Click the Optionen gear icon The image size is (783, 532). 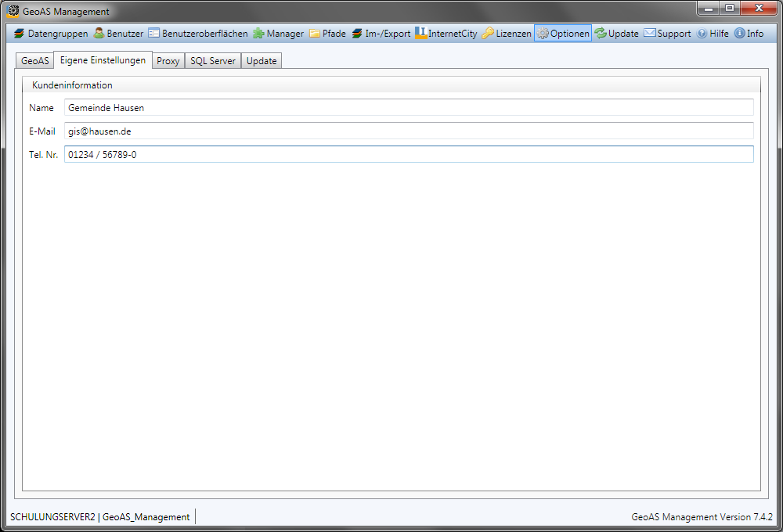(x=543, y=34)
